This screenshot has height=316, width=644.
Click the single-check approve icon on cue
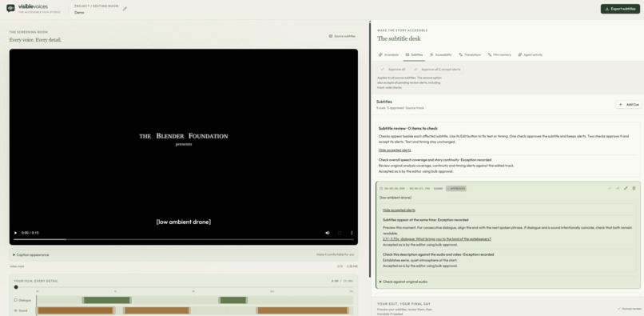[610, 189]
